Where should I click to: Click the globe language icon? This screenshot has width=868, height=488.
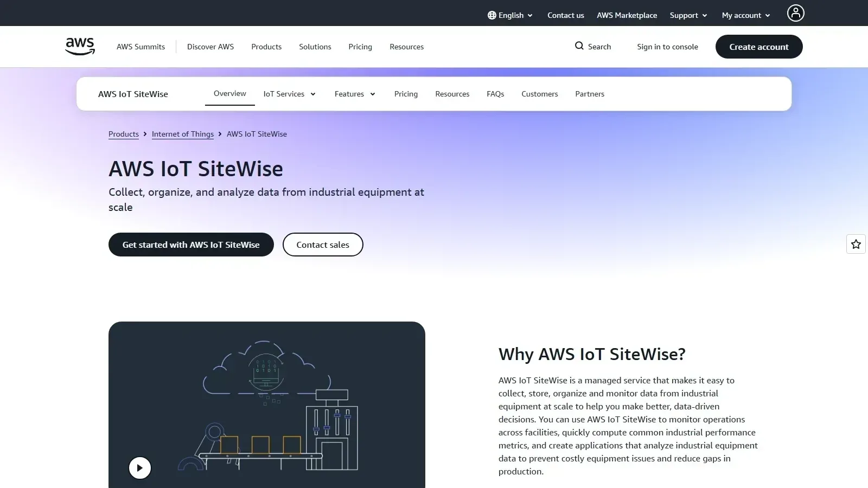click(492, 15)
